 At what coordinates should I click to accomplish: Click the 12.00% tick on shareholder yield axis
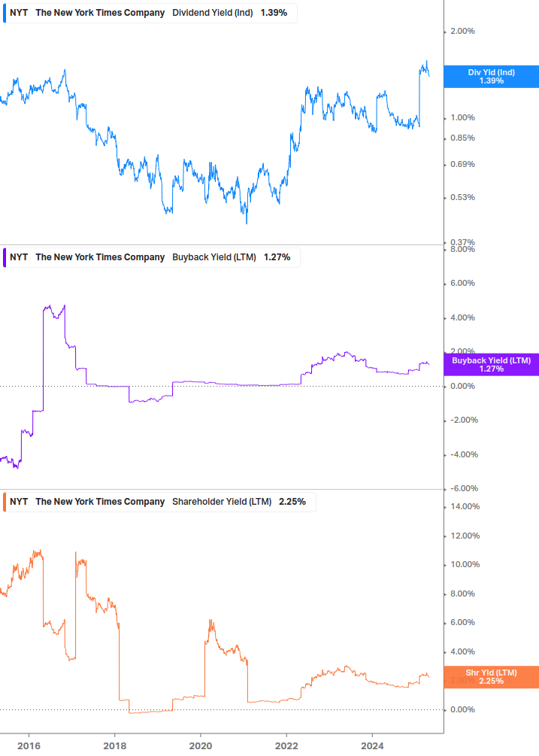pyautogui.click(x=465, y=536)
